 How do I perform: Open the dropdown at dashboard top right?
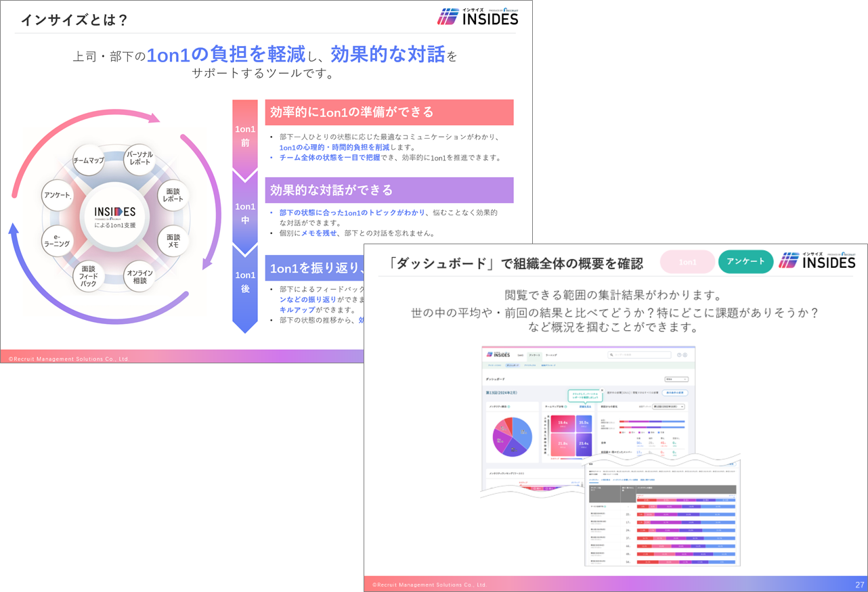point(676,380)
